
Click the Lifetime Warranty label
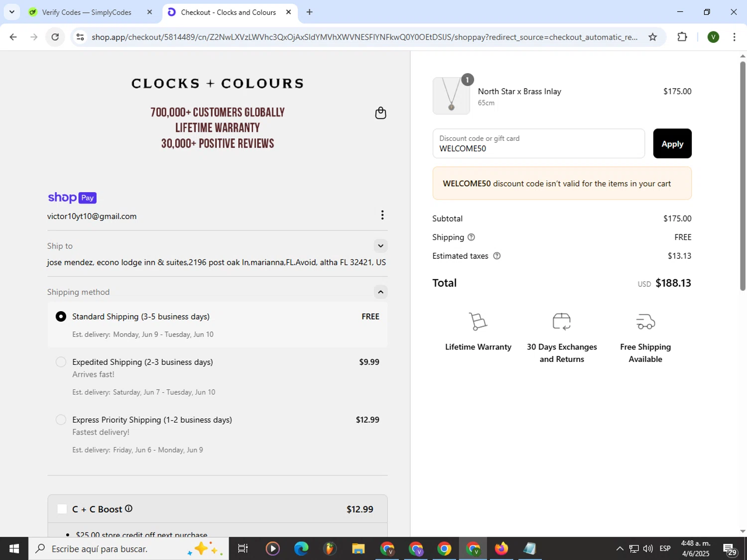click(x=478, y=347)
